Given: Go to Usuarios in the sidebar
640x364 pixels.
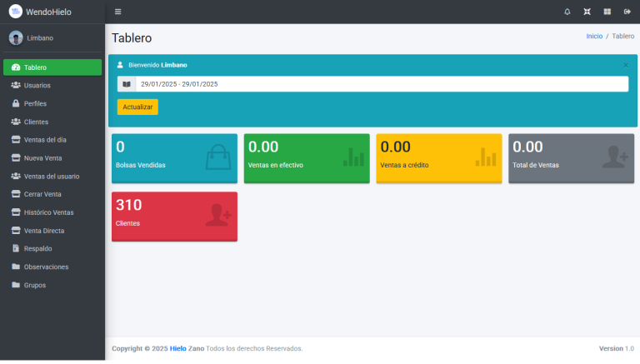Looking at the screenshot, I should point(37,86).
